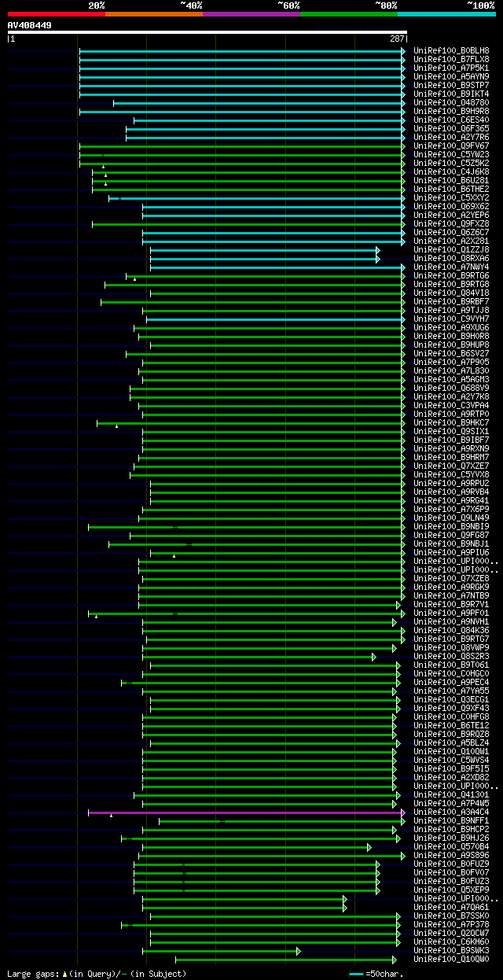Click the UniRef100_A5BLZ4 row label
This screenshot has height=980, width=503.
click(451, 742)
